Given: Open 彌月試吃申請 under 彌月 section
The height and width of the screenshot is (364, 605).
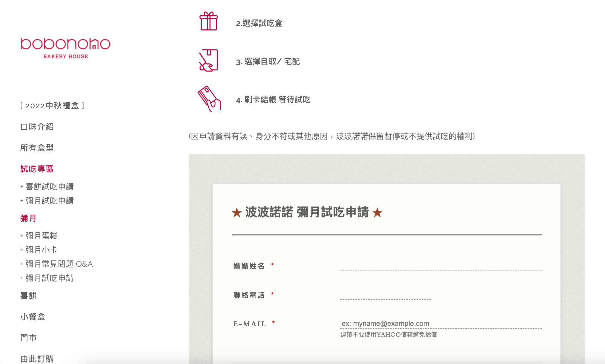Looking at the screenshot, I should pyautogui.click(x=47, y=278).
